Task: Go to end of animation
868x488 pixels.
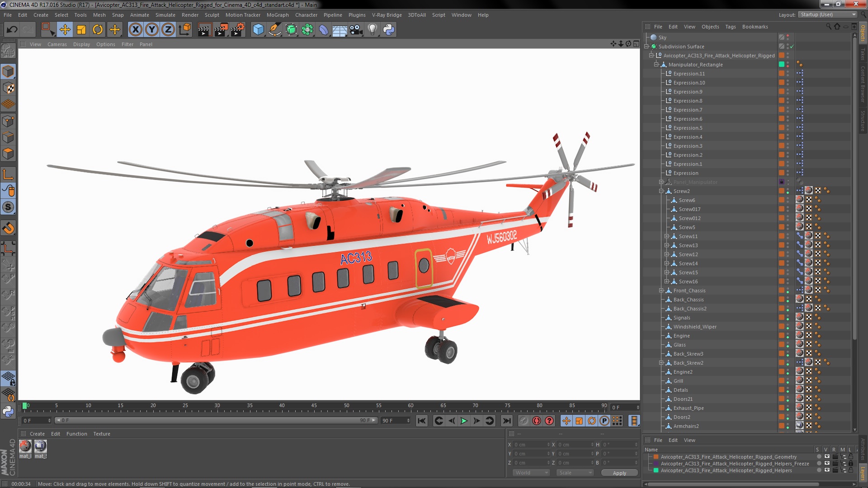Action: 507,421
